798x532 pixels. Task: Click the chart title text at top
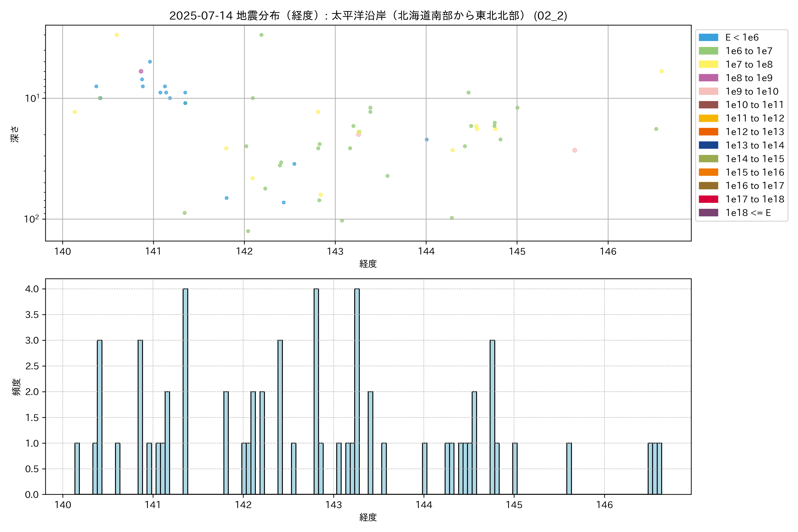click(x=368, y=16)
